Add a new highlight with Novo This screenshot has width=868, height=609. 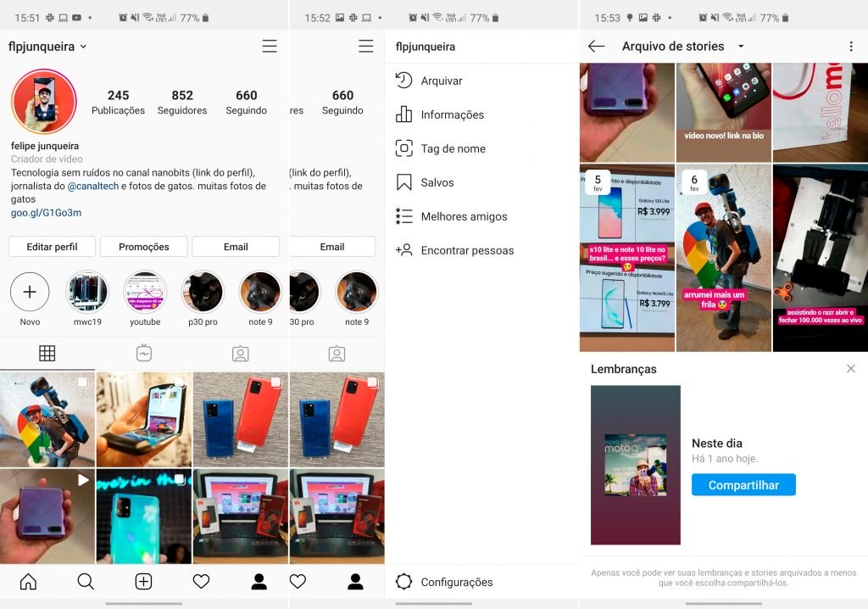click(30, 298)
